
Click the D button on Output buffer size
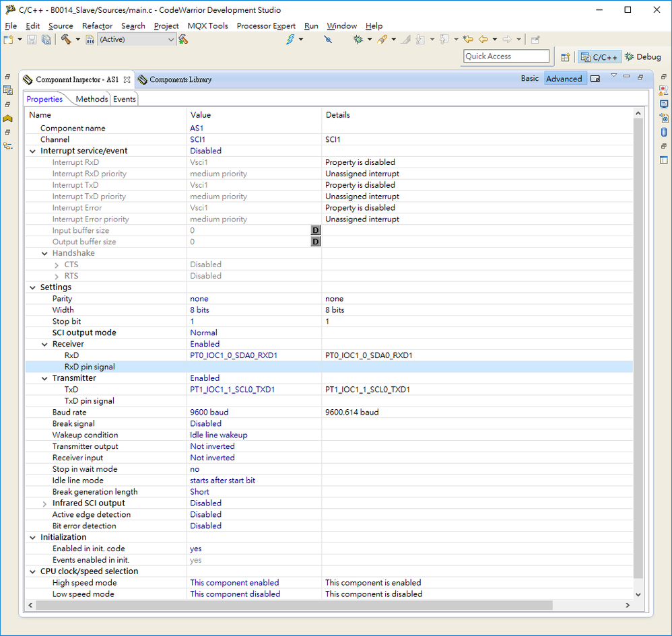coord(315,242)
